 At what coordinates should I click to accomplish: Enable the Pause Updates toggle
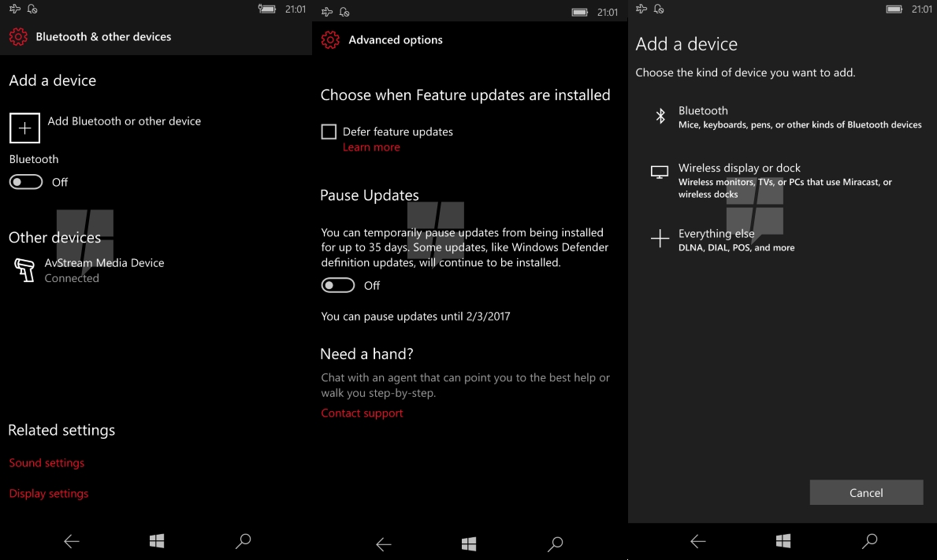click(x=337, y=285)
